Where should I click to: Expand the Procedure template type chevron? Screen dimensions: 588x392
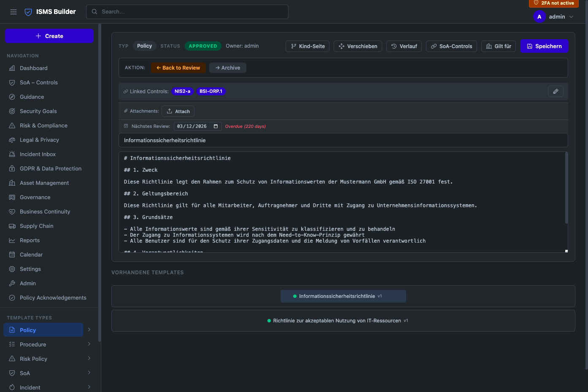tap(89, 344)
